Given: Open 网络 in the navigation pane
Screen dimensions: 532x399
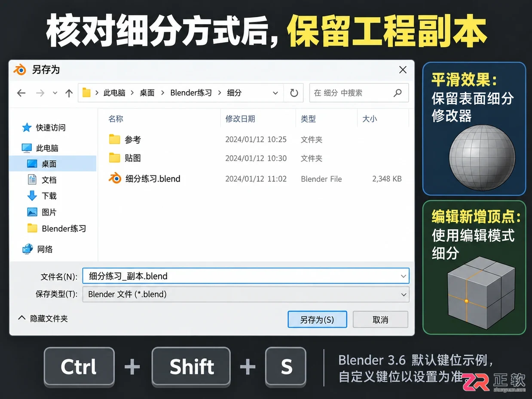Looking at the screenshot, I should 45,249.
